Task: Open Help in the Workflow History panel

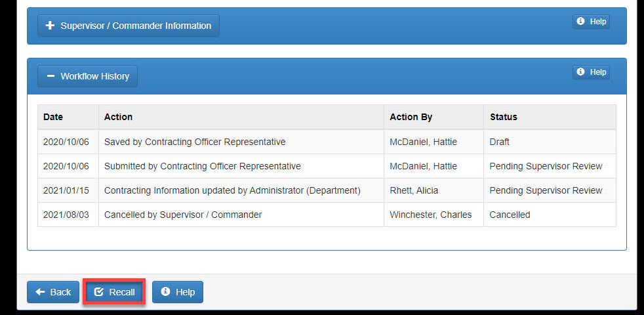Action: [x=591, y=72]
